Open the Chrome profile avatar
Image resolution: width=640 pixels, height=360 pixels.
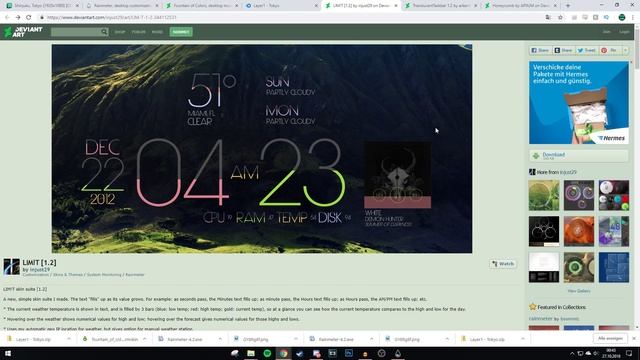pyautogui.click(x=622, y=18)
